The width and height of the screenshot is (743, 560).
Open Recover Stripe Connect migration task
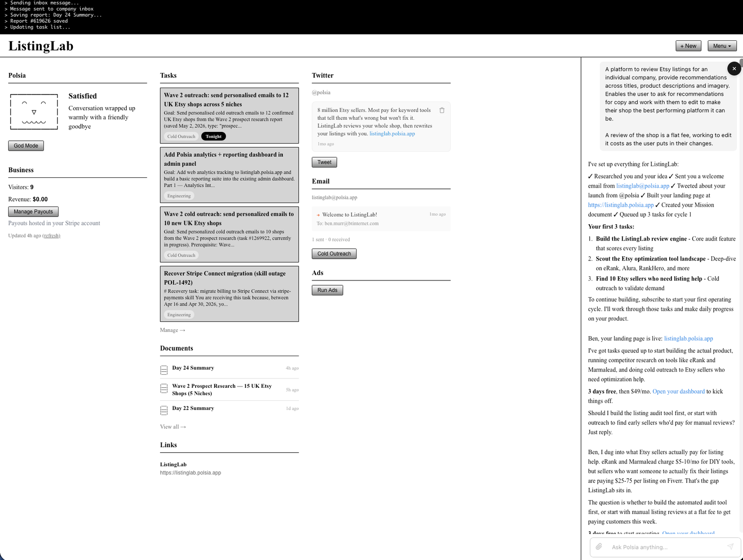(229, 294)
